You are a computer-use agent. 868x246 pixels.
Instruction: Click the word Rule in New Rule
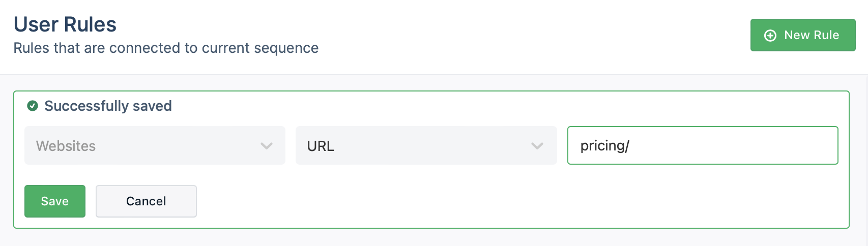pos(826,35)
